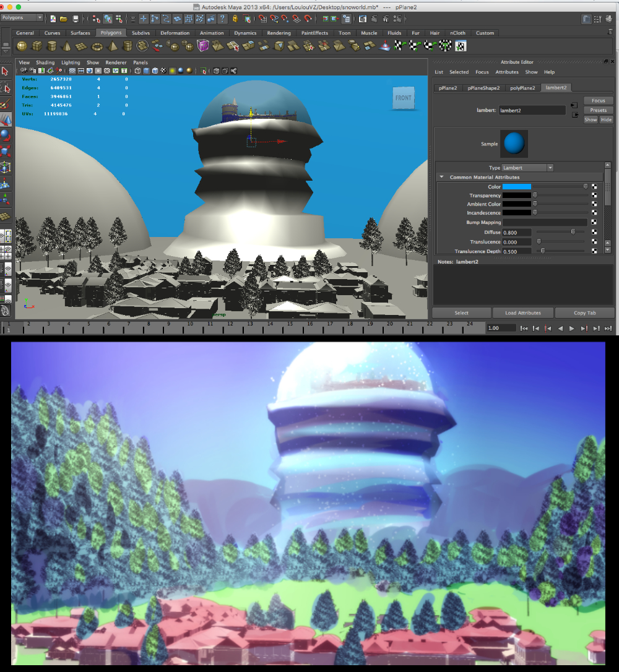Image resolution: width=619 pixels, height=672 pixels.
Task: Click the Color attribute's checker map button
Action: tap(594, 186)
